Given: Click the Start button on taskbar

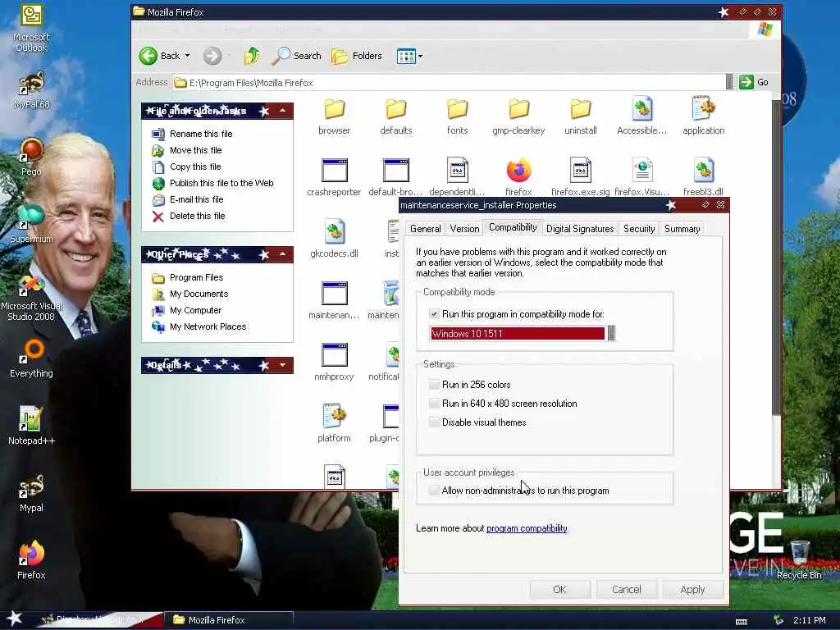Looking at the screenshot, I should (14, 619).
